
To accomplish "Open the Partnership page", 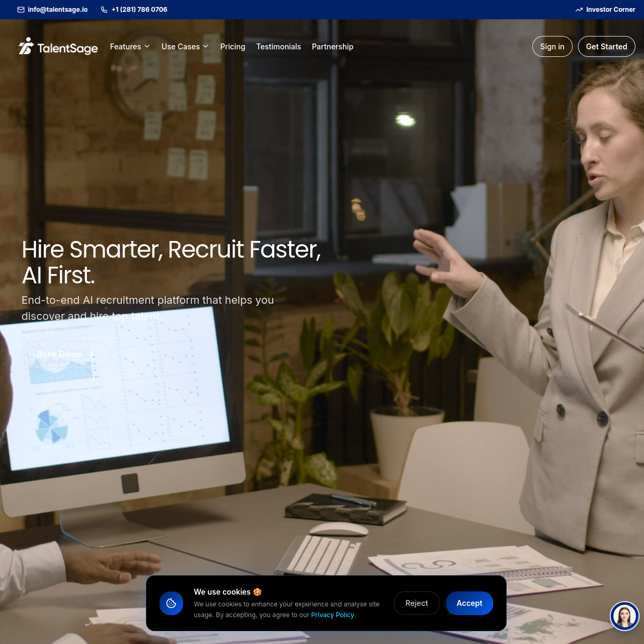I will [x=333, y=47].
